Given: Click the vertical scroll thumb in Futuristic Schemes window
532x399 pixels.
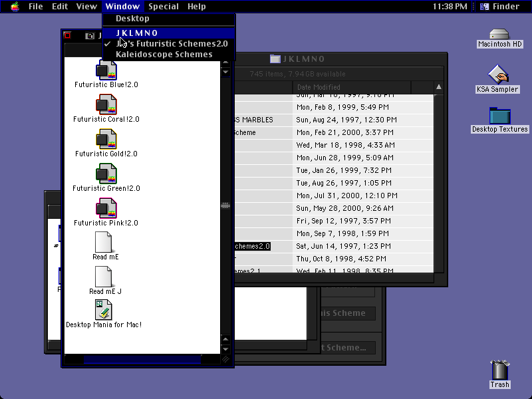Looking at the screenshot, I should point(225,205).
